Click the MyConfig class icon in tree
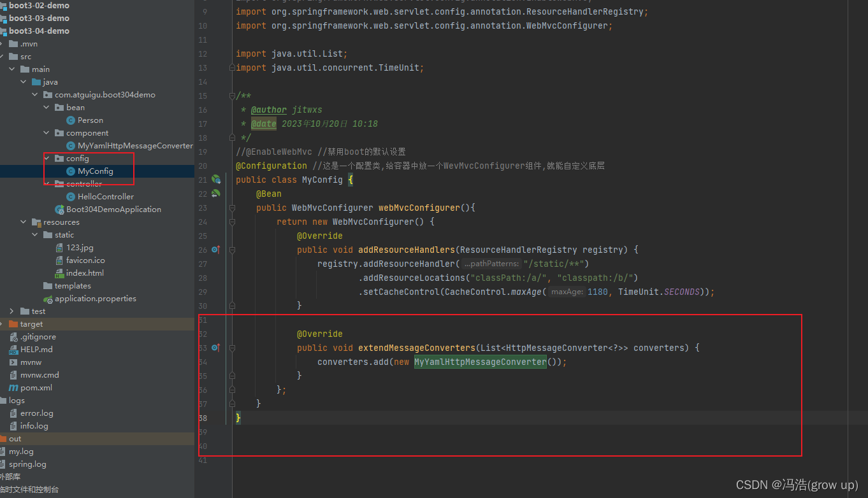Image resolution: width=868 pixels, height=498 pixels. pos(71,171)
